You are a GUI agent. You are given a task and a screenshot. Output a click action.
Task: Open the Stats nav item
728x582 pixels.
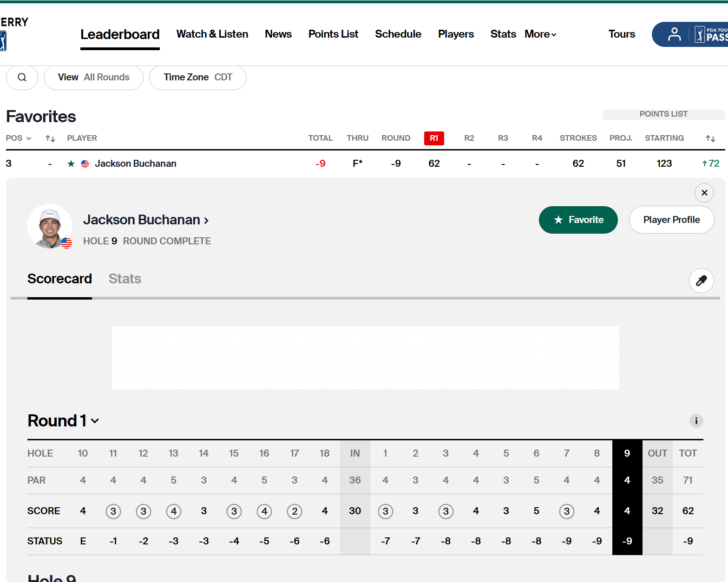[503, 34]
